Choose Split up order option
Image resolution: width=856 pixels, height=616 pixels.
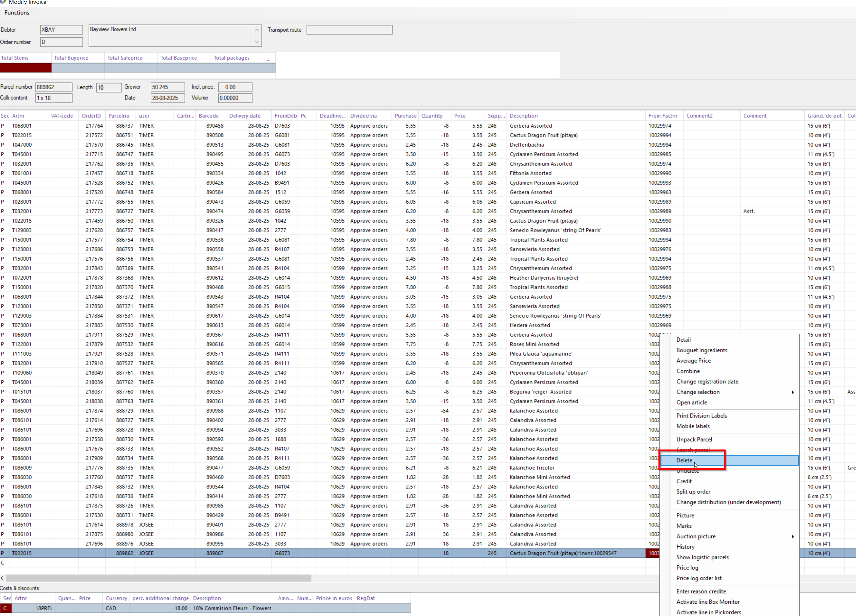[693, 492]
